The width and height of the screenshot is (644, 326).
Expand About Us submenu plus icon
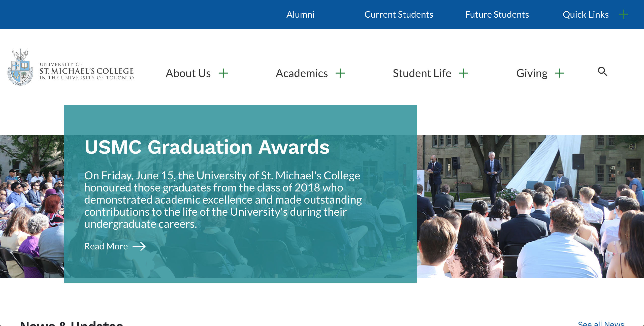[x=223, y=73]
